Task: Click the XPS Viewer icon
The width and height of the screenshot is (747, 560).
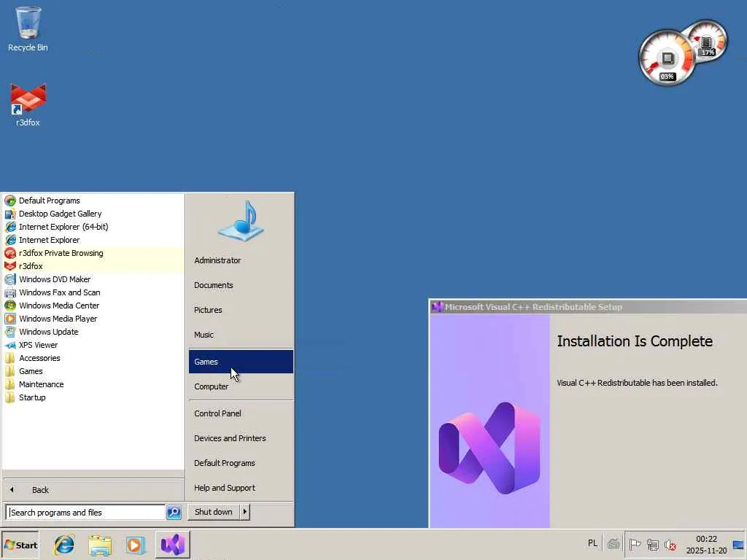Action: coord(10,345)
